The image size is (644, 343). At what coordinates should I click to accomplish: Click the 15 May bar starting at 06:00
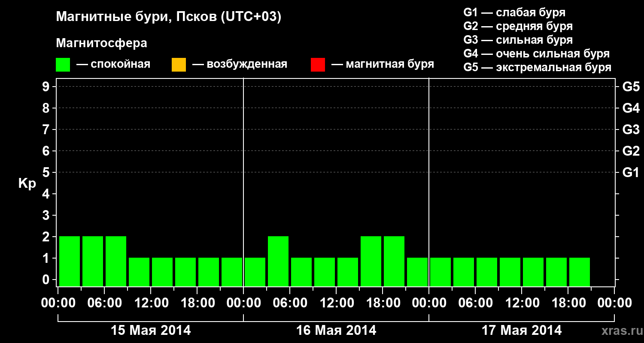116,261
